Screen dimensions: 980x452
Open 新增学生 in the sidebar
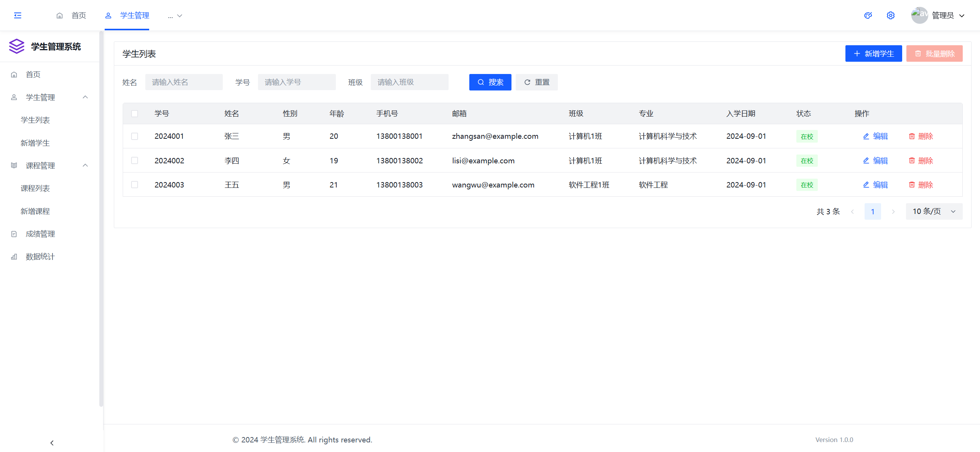(35, 143)
